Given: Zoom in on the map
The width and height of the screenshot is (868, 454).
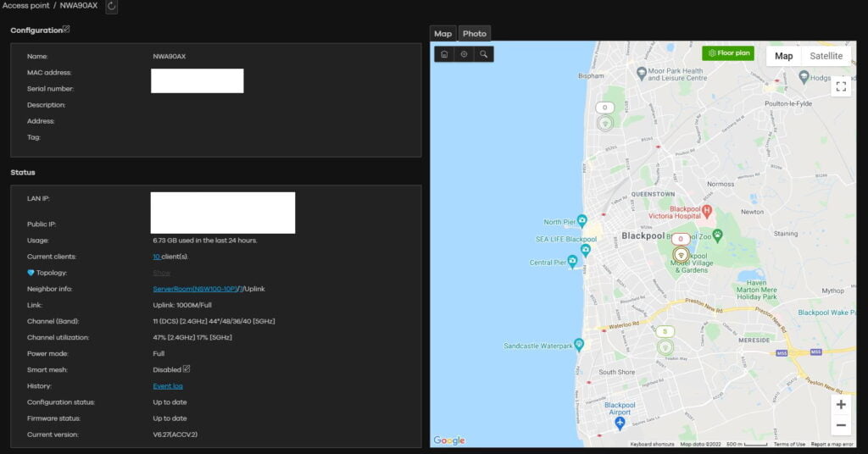Looking at the screenshot, I should (x=840, y=405).
